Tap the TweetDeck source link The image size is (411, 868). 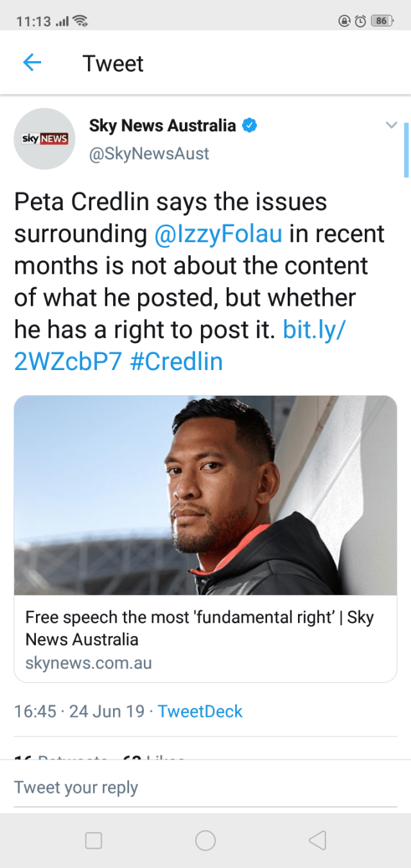200,711
